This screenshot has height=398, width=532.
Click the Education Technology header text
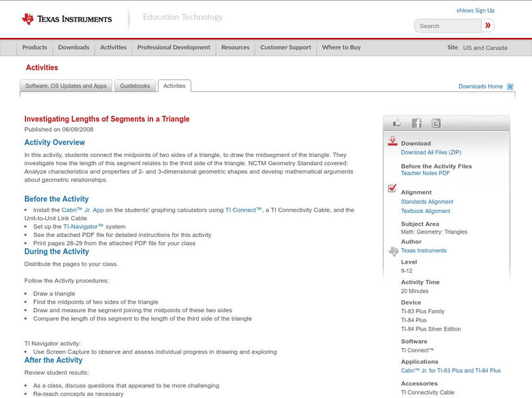click(183, 17)
